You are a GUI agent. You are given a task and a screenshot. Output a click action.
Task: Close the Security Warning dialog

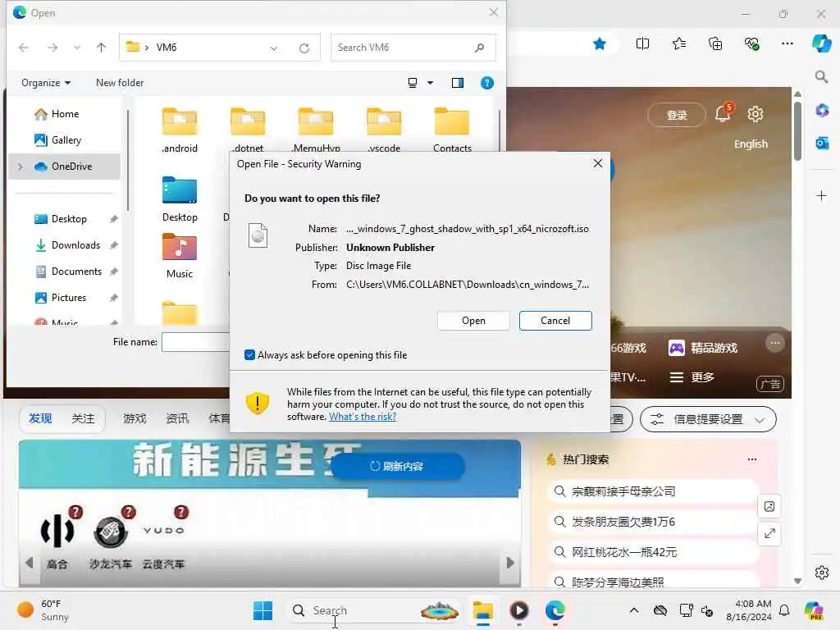(598, 163)
